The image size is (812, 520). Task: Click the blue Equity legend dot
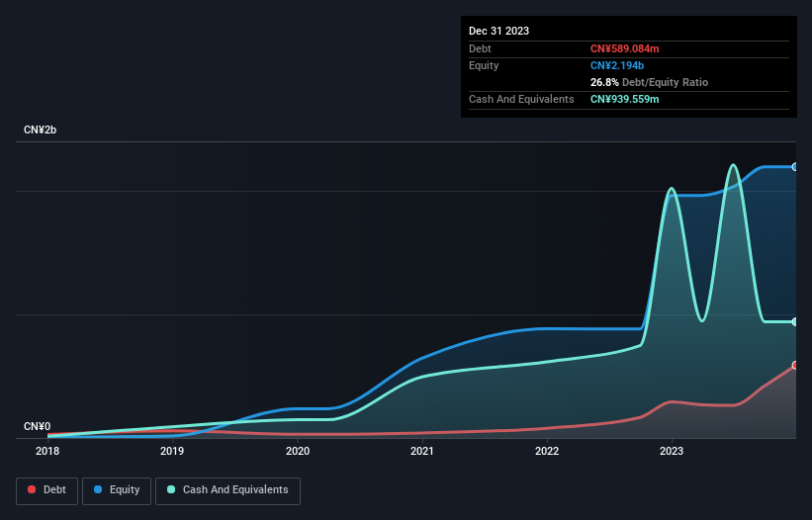click(x=98, y=489)
